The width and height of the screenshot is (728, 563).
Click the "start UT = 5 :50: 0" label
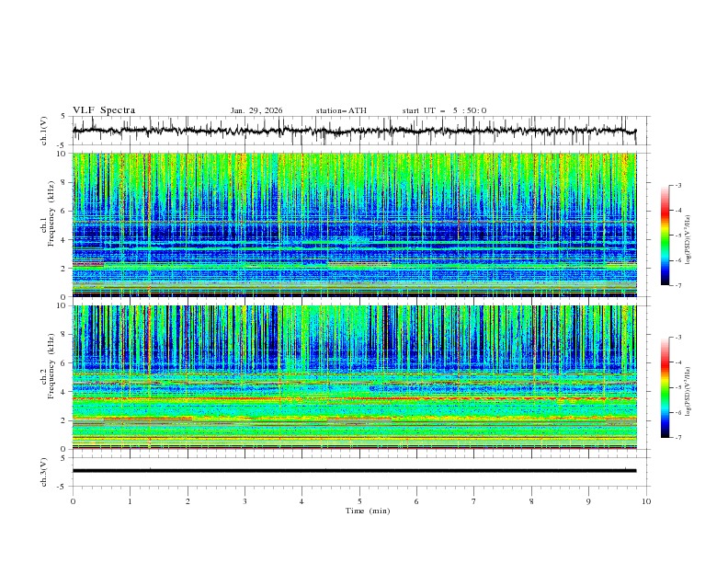coord(444,110)
